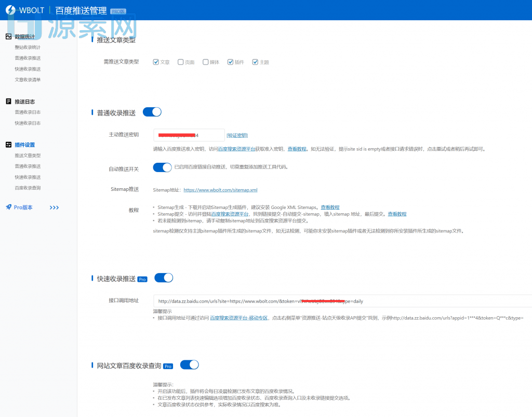The image size is (532, 417).
Task: Click into the 主动推送密钥 input field
Action: pyautogui.click(x=189, y=135)
